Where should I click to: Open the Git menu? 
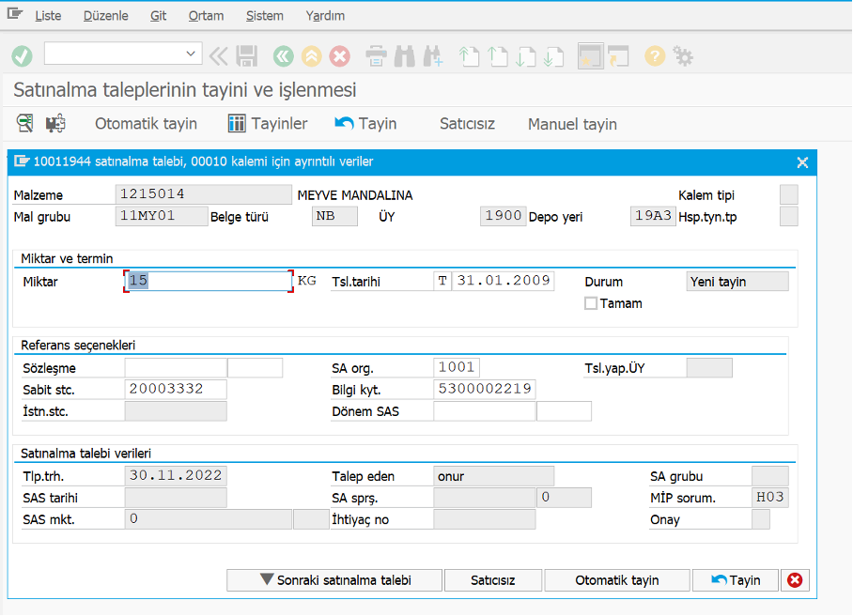coord(159,16)
